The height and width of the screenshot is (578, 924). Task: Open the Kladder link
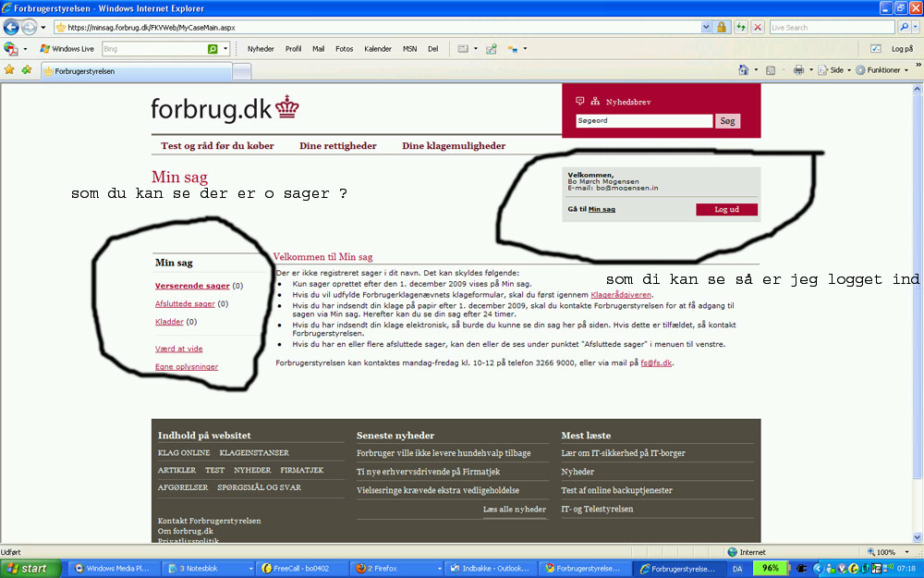click(170, 322)
